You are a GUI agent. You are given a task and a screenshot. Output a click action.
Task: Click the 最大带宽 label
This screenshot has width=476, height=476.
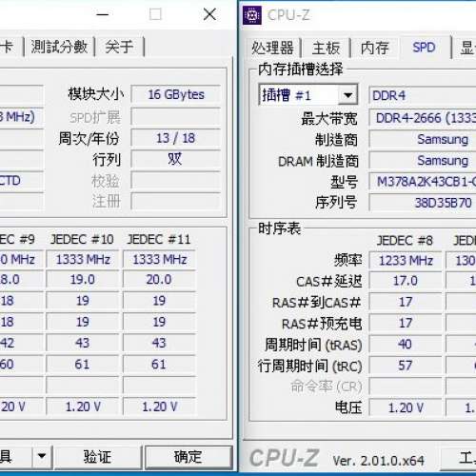click(329, 119)
